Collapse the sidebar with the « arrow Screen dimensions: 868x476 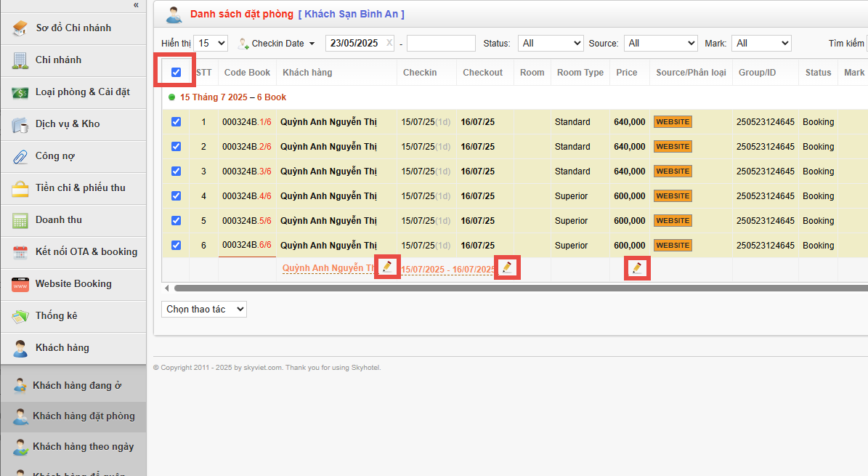click(135, 5)
